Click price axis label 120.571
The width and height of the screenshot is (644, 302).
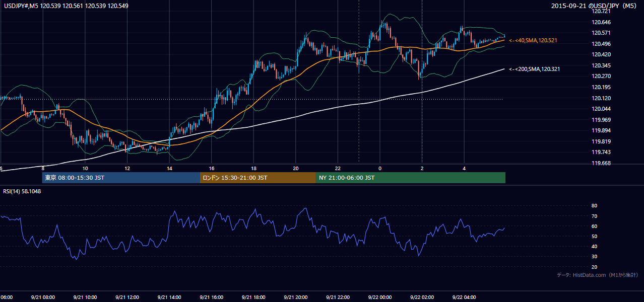click(x=602, y=33)
